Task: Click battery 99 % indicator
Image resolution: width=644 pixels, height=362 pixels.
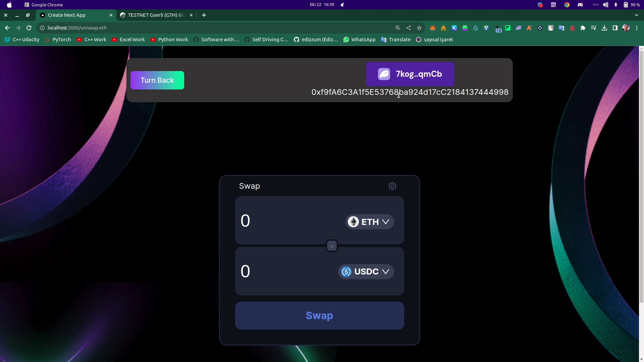Action: (632, 5)
